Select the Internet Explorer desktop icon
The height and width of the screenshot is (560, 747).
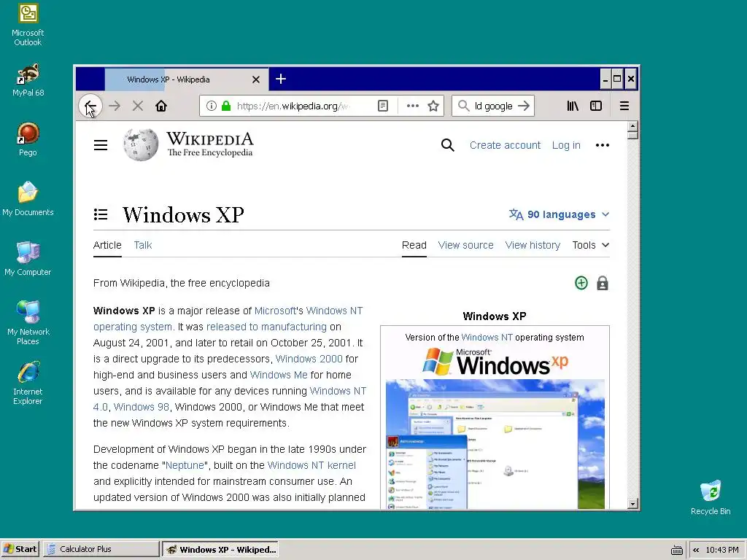(x=28, y=384)
